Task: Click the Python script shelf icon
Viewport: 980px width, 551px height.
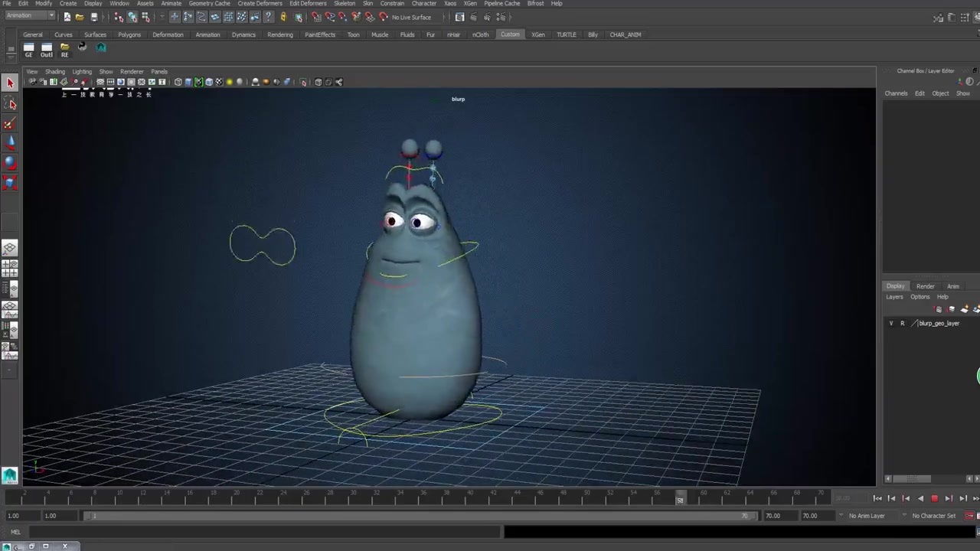Action: pos(82,47)
